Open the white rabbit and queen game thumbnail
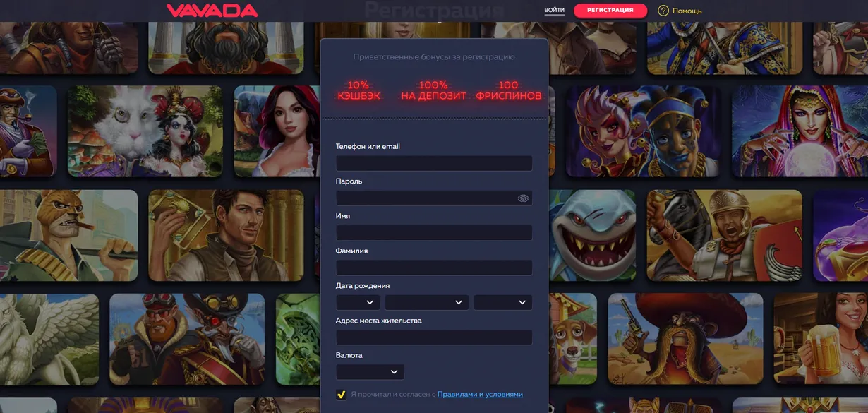The image size is (868, 413). [x=145, y=131]
